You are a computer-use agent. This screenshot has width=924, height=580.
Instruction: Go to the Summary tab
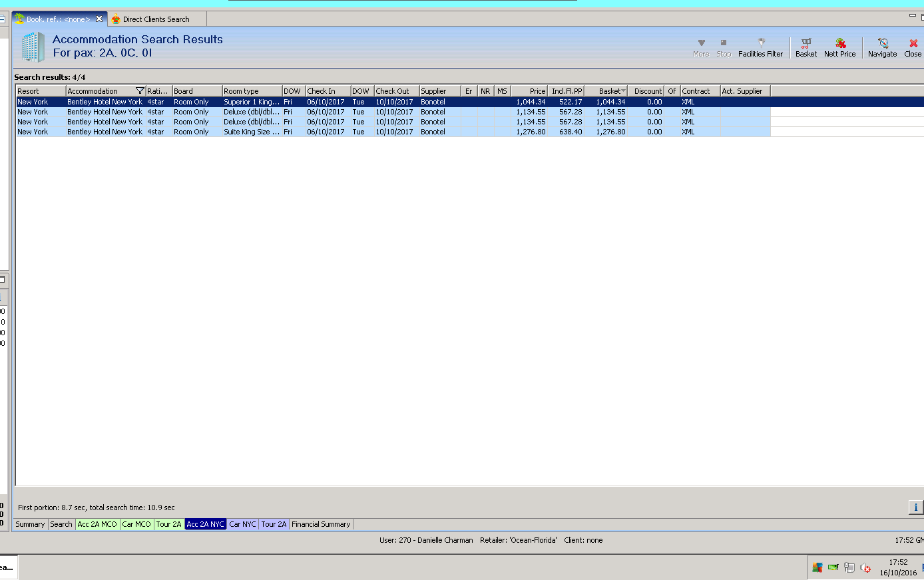coord(30,524)
